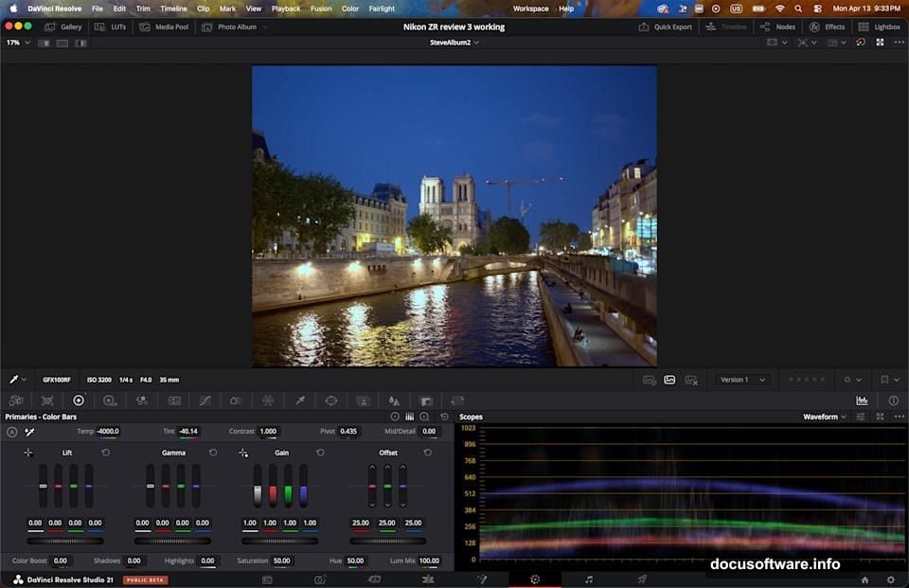Select the Color Warper honeycomb icon
Viewport: 909px width, 588px height.
click(x=266, y=400)
